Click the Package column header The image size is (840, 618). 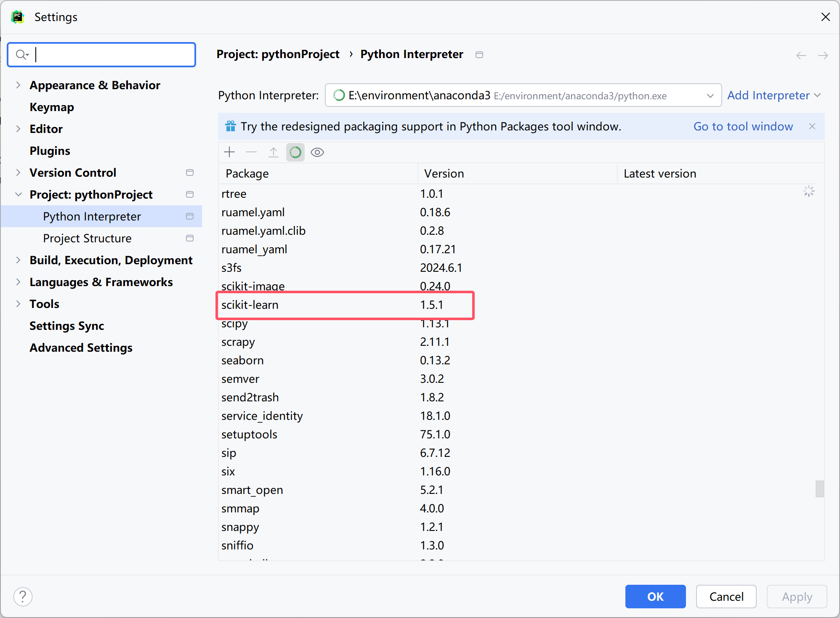318,173
